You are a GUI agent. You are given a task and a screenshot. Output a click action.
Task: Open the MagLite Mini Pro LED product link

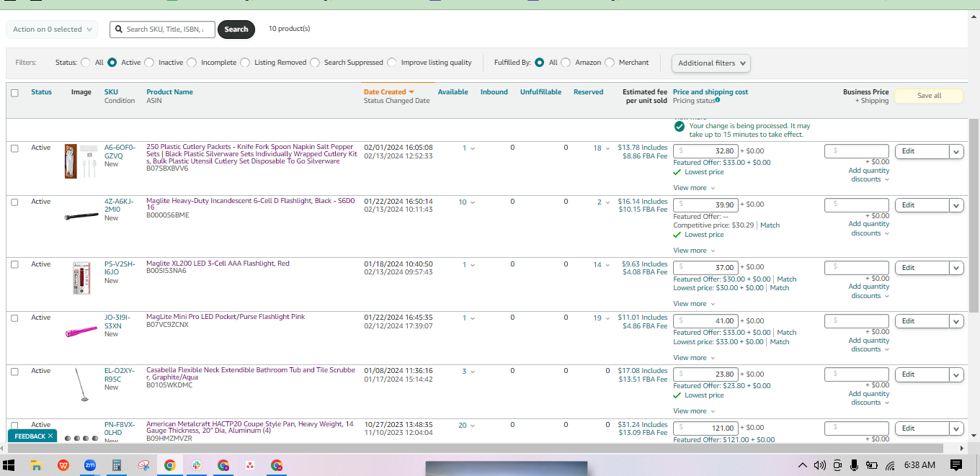tap(226, 317)
